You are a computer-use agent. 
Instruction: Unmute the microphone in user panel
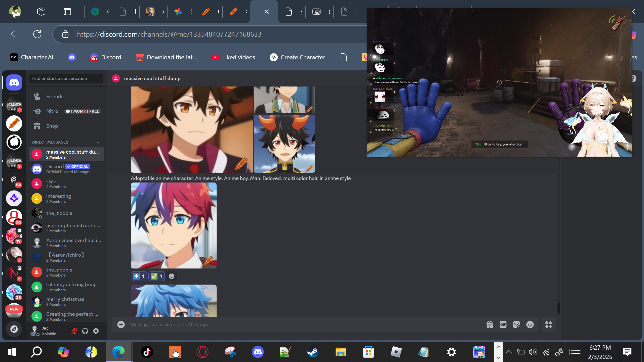[74, 331]
